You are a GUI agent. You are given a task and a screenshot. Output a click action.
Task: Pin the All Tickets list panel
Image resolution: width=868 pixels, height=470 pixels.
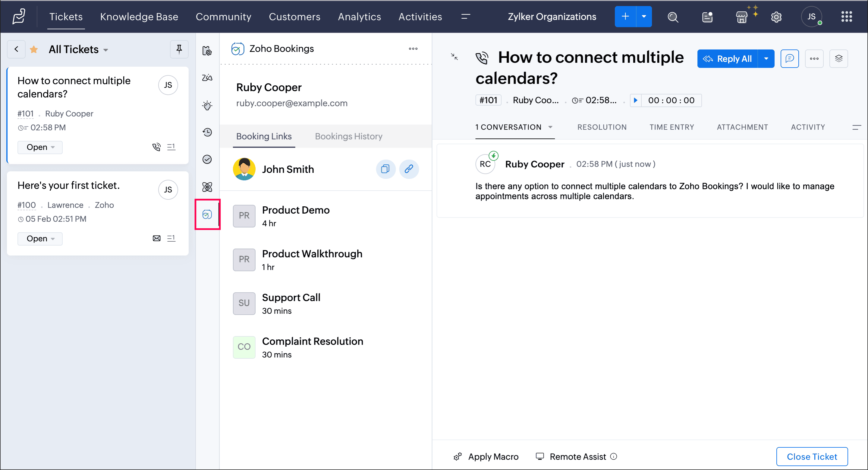click(x=179, y=49)
